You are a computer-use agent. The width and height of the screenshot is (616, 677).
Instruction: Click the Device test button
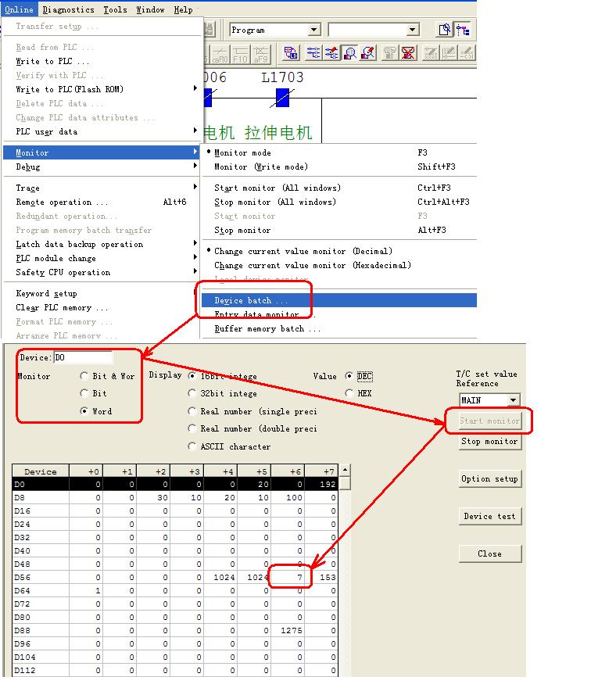coord(489,516)
